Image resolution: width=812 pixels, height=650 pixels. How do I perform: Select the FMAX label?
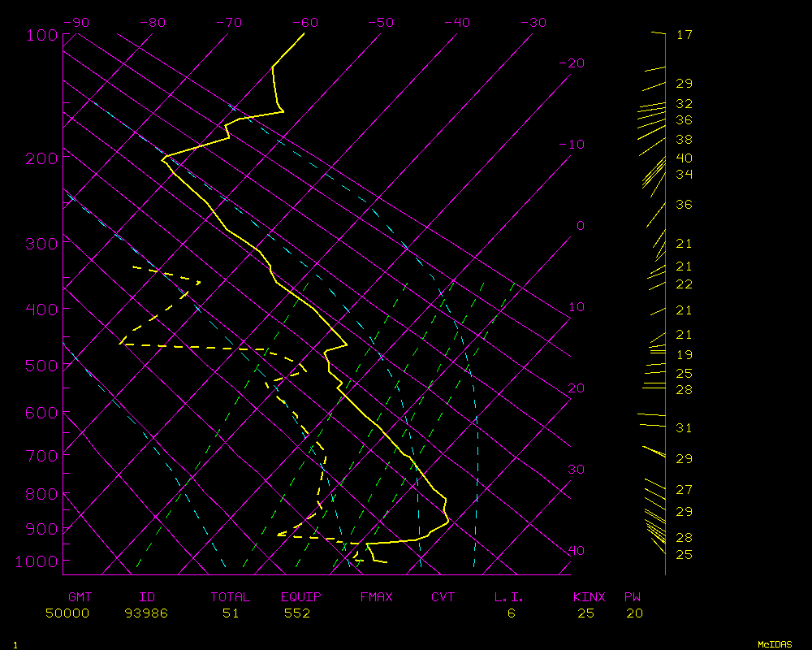(376, 597)
